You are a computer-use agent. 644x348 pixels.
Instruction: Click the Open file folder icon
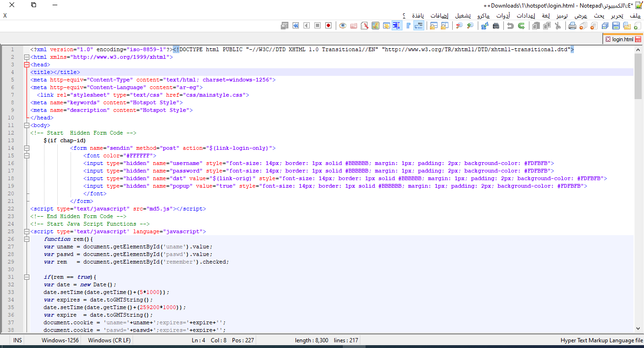click(626, 26)
